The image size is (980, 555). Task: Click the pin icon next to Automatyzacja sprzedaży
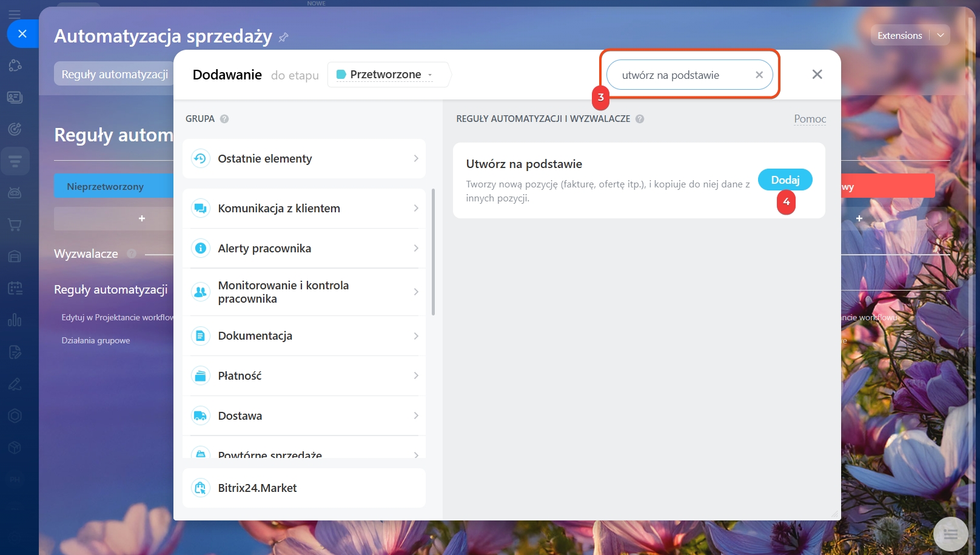coord(283,38)
